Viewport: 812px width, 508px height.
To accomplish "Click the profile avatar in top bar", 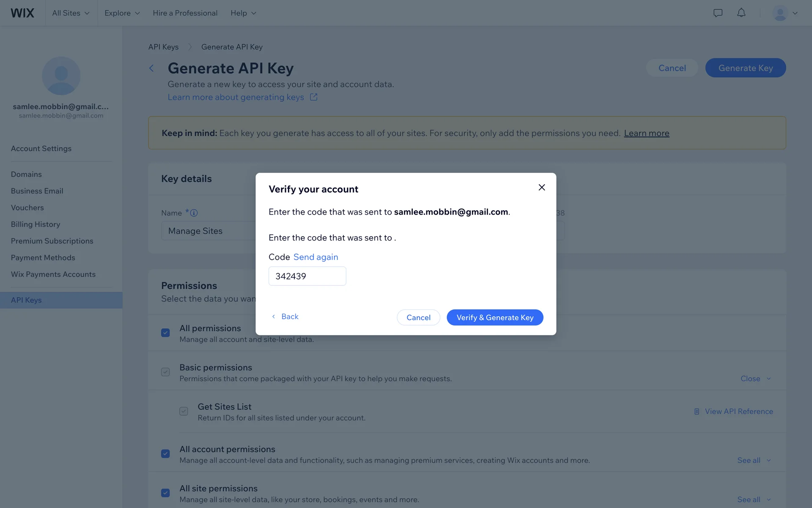I will (780, 13).
